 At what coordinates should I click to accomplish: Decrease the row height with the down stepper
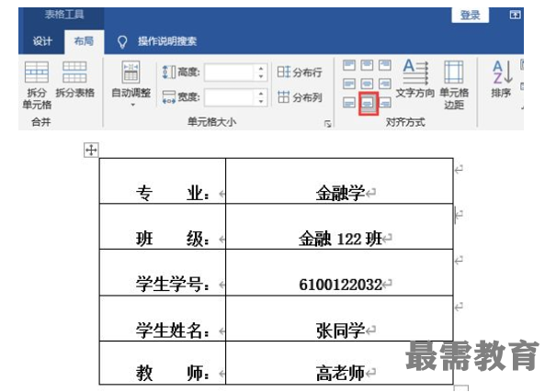pyautogui.click(x=261, y=77)
